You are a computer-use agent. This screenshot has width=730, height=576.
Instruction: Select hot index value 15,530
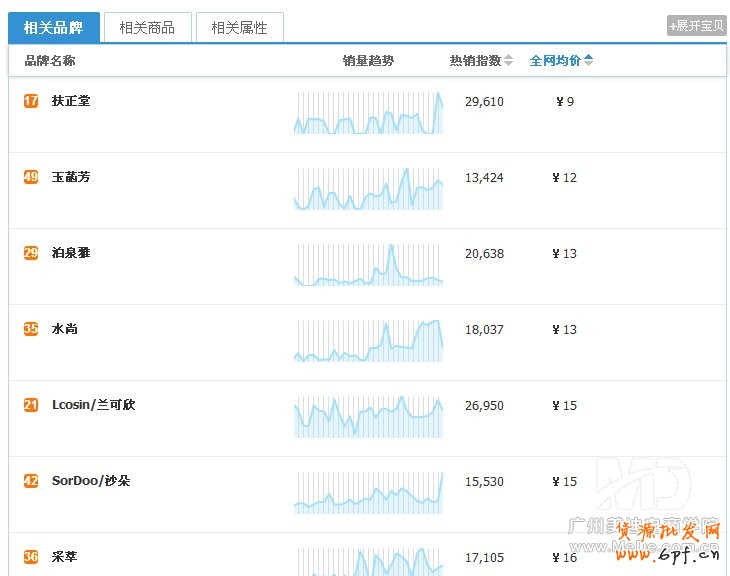coord(484,481)
